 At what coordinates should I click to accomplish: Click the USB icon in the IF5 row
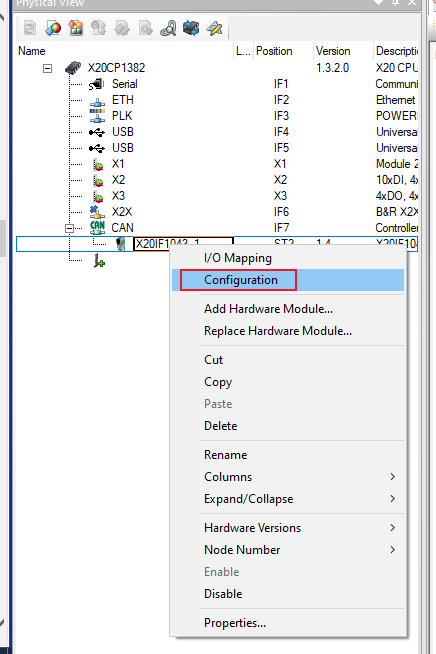pyautogui.click(x=97, y=148)
